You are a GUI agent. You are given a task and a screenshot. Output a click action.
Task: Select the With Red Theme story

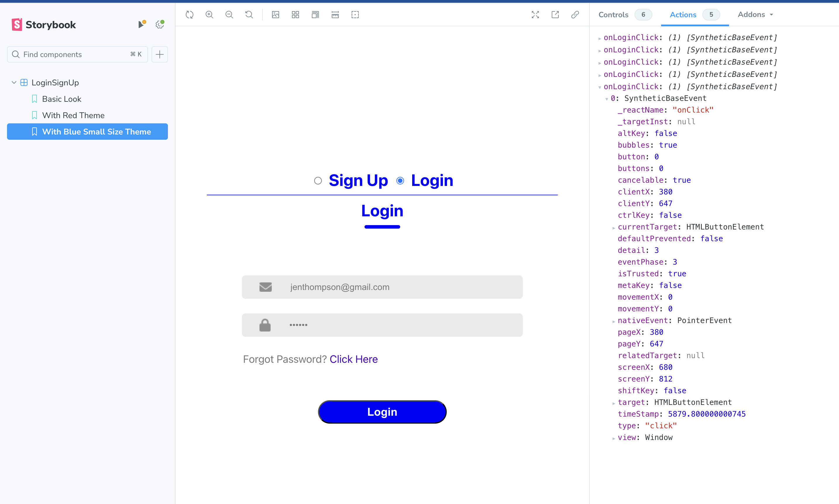tap(73, 115)
